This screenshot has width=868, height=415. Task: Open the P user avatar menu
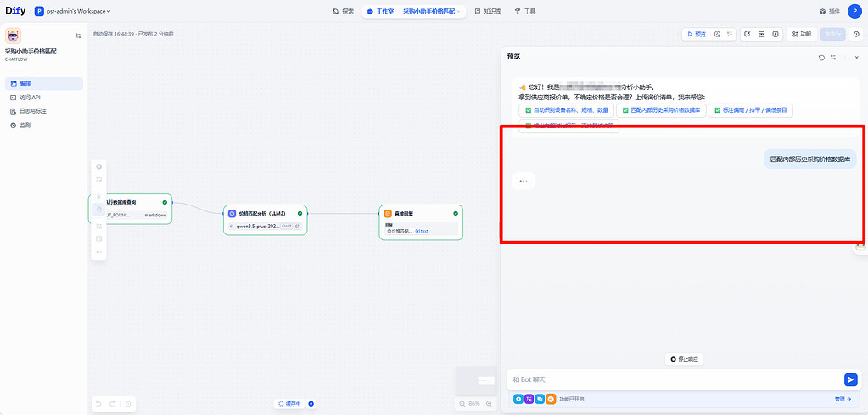854,11
